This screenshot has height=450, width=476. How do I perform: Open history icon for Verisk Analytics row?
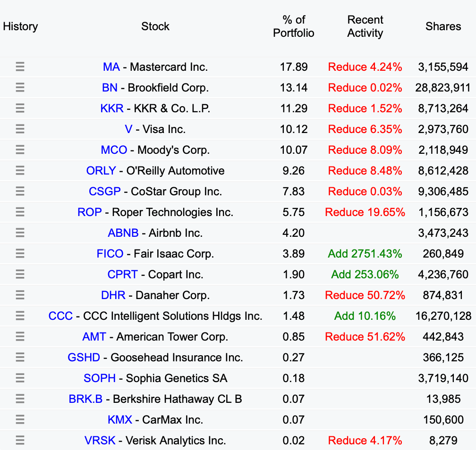click(x=20, y=440)
